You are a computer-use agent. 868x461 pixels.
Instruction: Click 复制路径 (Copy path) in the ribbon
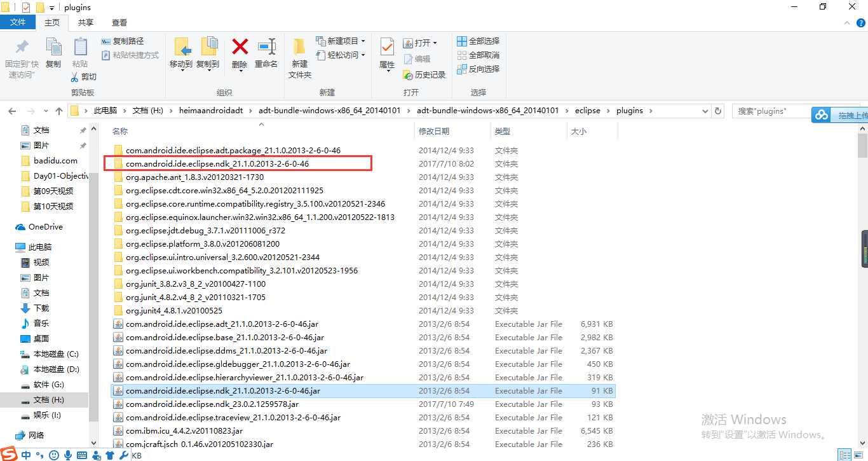123,41
